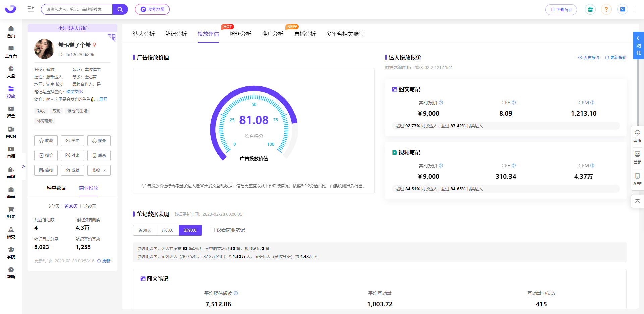This screenshot has height=314, width=644.
Task: Switch to 笔记分析 tab
Action: (176, 34)
